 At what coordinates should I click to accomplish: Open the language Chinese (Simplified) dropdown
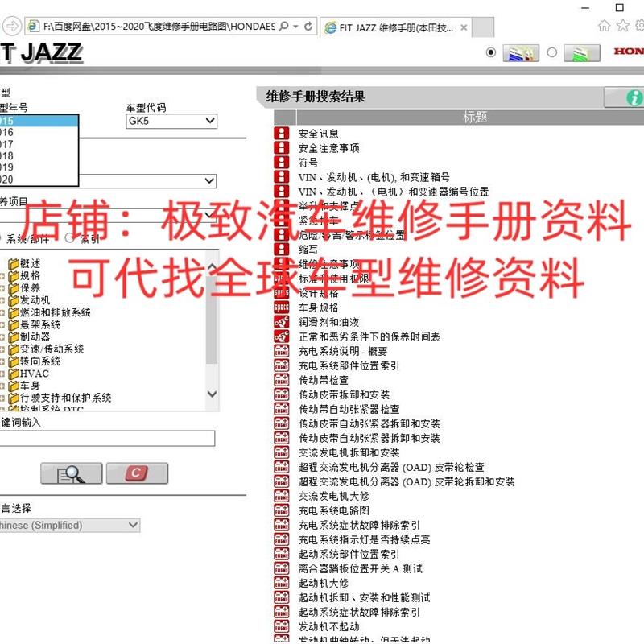[69, 526]
